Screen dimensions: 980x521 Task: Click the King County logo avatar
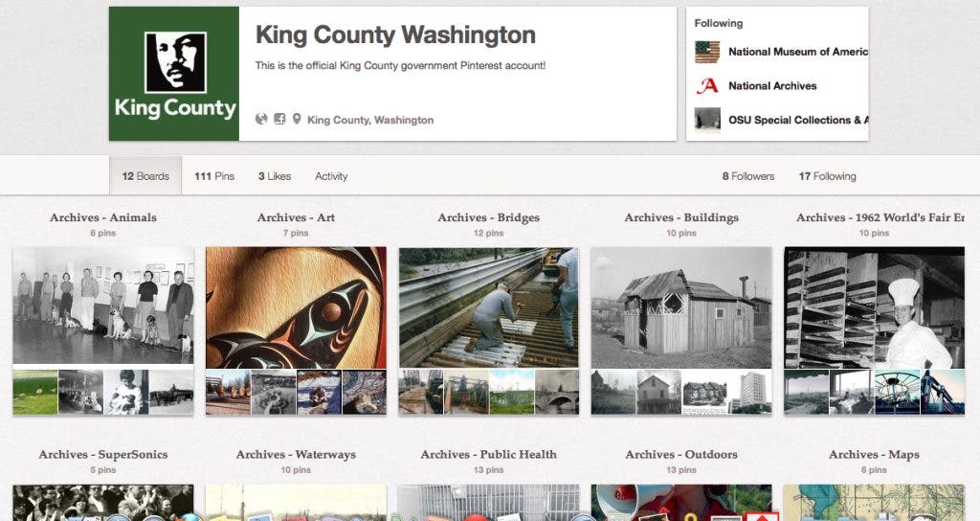(174, 74)
